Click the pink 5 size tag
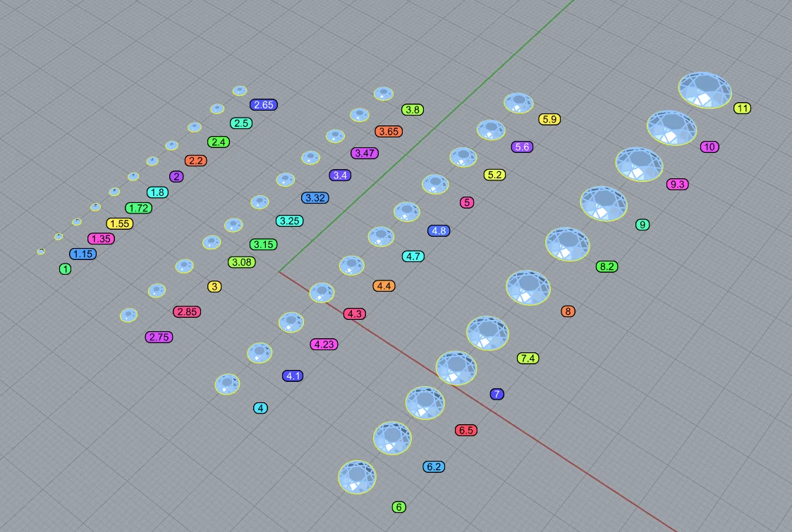The height and width of the screenshot is (532, 792). [467, 202]
